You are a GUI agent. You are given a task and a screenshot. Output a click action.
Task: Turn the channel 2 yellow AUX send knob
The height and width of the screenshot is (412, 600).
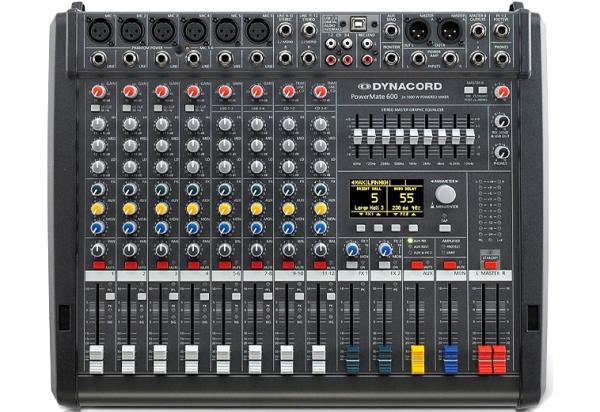coord(130,208)
